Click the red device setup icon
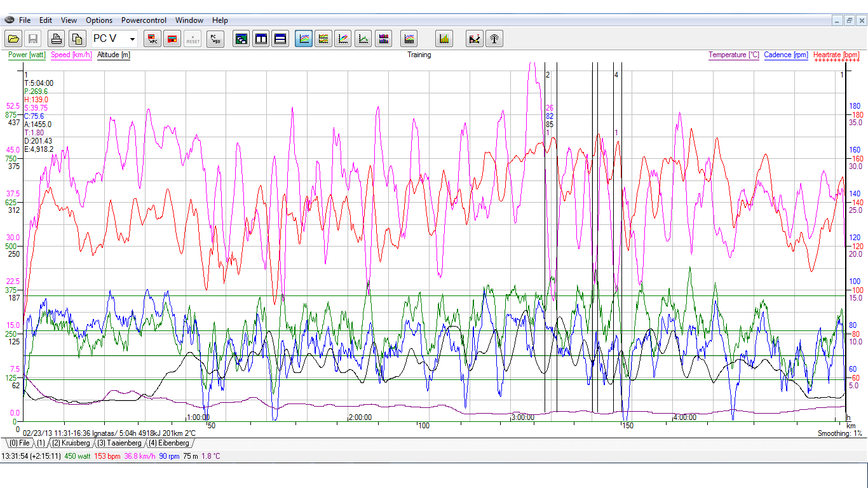 172,39
